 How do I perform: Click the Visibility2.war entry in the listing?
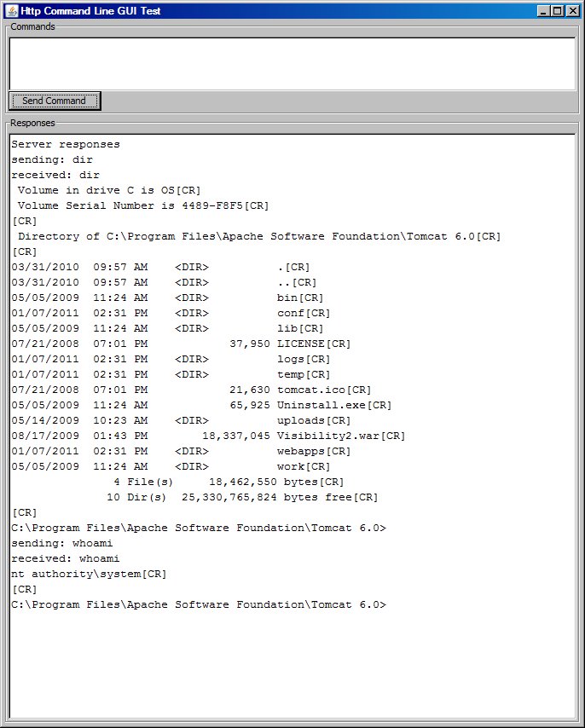(x=327, y=436)
